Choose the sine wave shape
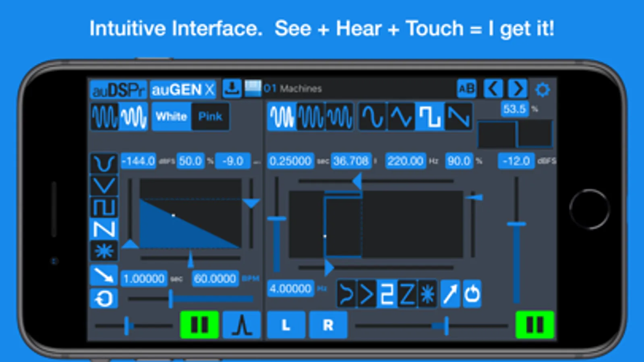 coord(372,117)
